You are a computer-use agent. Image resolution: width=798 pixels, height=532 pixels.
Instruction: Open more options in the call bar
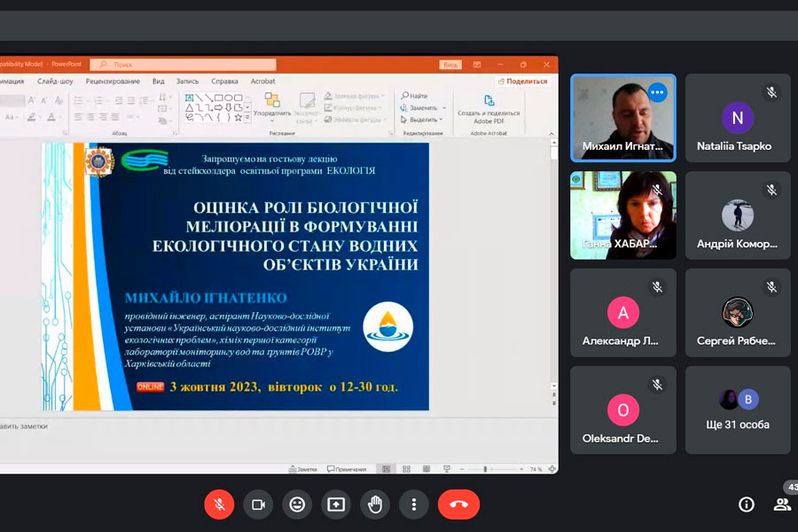coord(414,505)
